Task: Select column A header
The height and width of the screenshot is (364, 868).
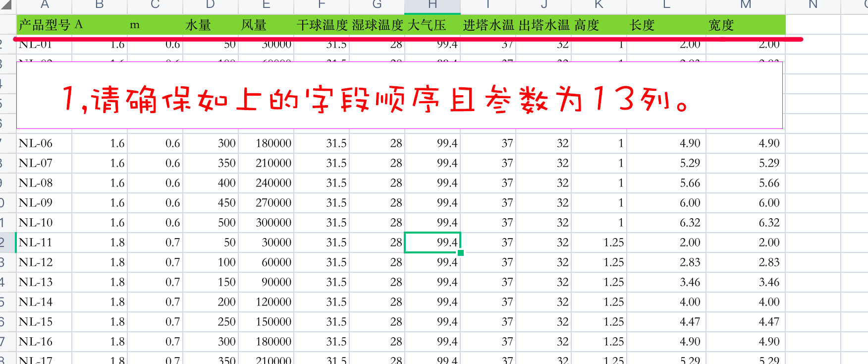Action: (x=45, y=6)
